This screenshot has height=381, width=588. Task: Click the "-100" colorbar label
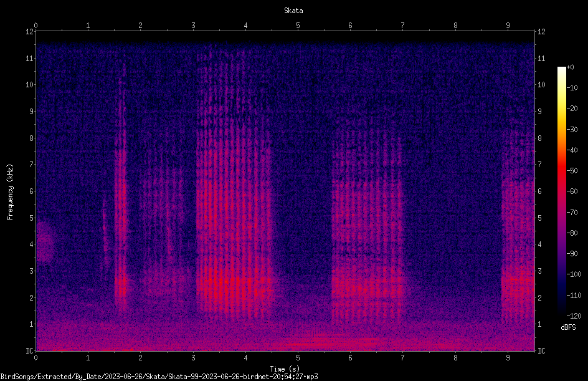(574, 274)
